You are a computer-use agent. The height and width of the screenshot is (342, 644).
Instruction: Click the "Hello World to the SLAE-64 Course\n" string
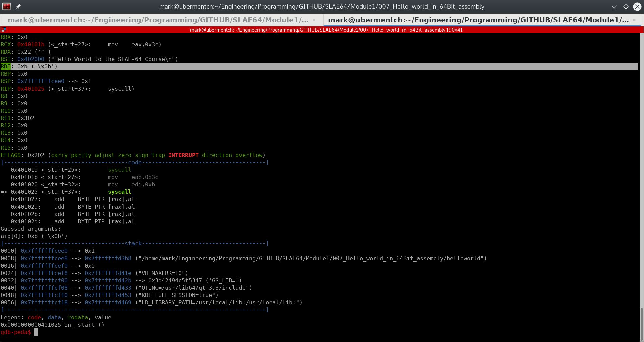[113, 59]
